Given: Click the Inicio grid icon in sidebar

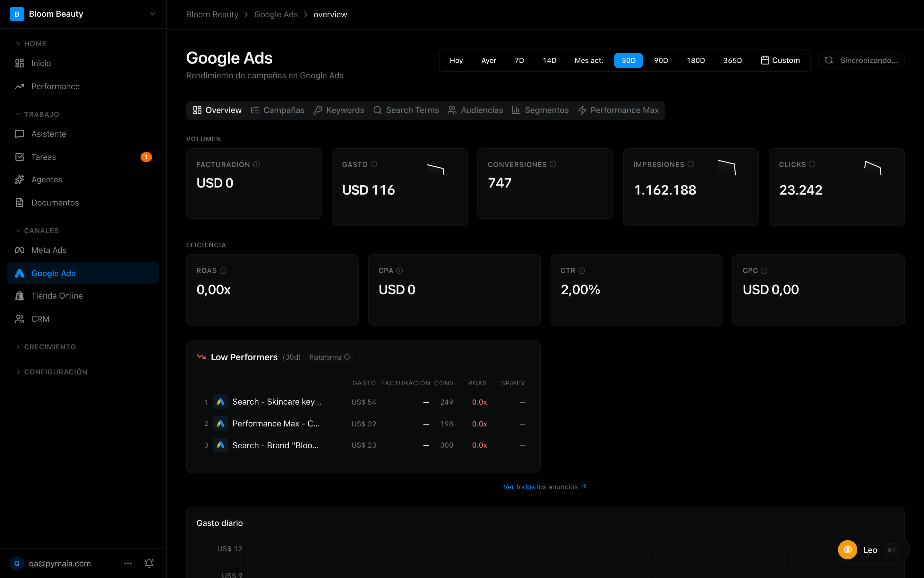Looking at the screenshot, I should [x=20, y=64].
